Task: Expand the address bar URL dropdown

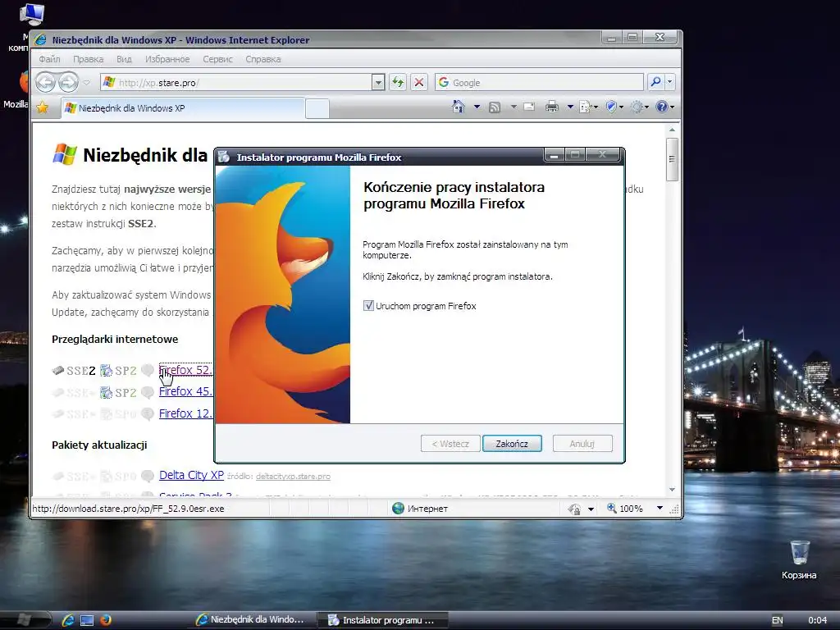Action: tap(379, 83)
